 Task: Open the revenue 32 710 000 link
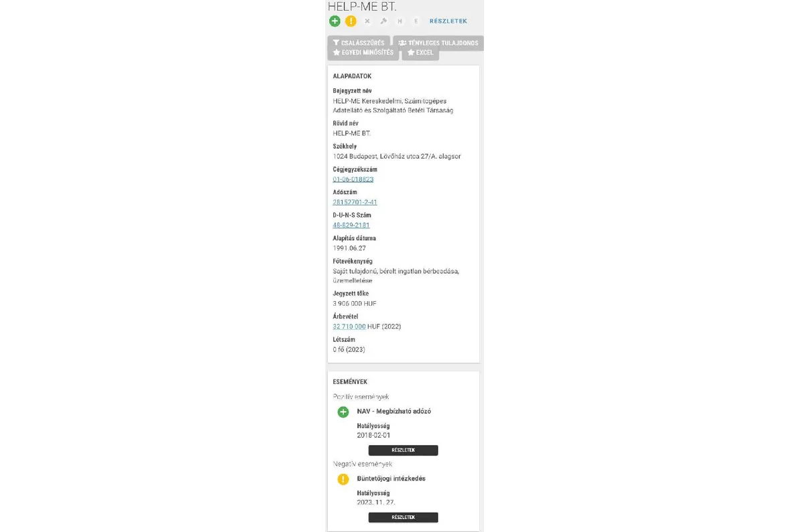(x=349, y=327)
